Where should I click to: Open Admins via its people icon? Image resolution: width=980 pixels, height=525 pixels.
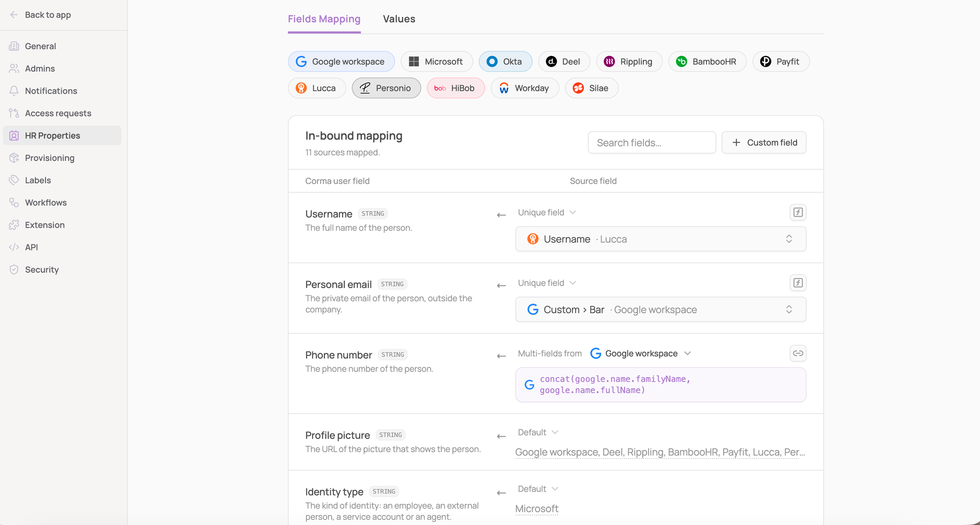(14, 68)
